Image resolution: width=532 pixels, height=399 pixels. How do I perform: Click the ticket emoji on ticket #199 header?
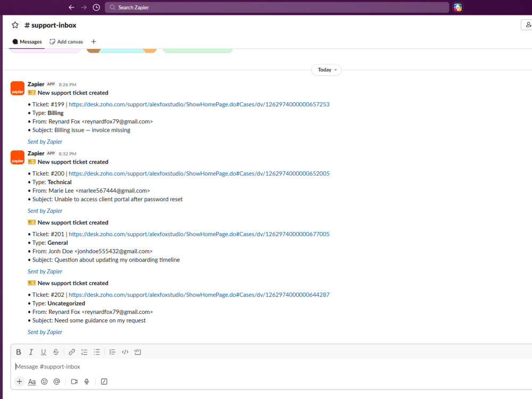[x=31, y=93]
